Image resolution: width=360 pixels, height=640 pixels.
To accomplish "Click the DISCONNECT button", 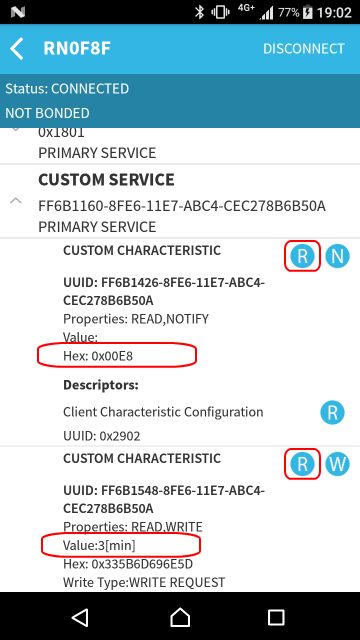I will [x=304, y=49].
